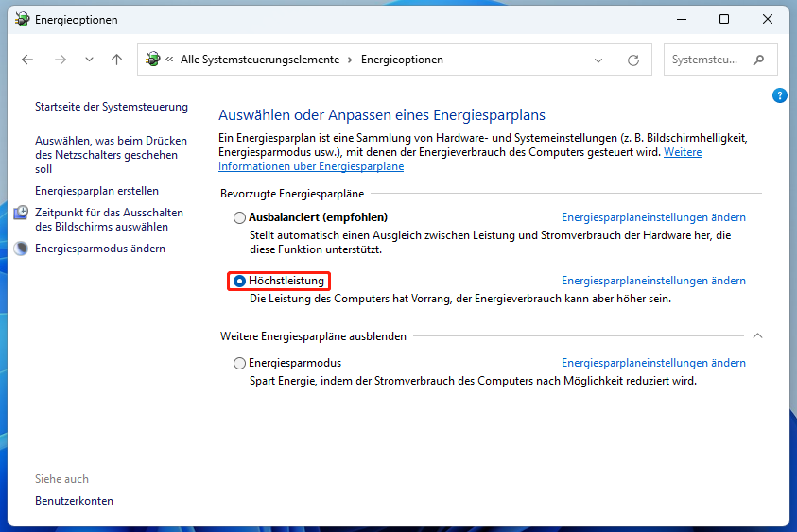
Task: Click the display off timer icon in sidebar
Action: pyautogui.click(x=21, y=213)
